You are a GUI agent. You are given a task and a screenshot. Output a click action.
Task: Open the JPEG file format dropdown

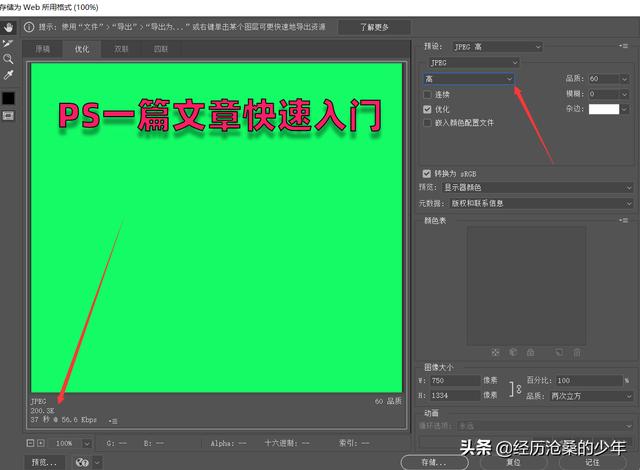(x=473, y=63)
